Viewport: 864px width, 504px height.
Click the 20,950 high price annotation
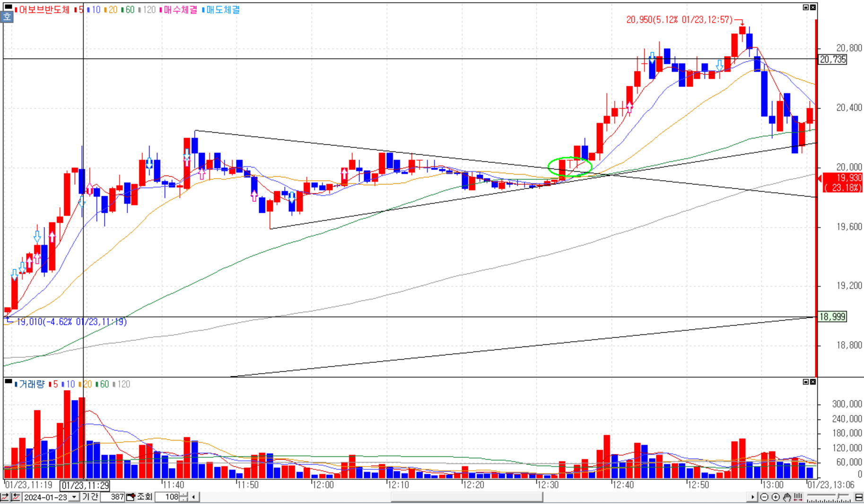(679, 19)
